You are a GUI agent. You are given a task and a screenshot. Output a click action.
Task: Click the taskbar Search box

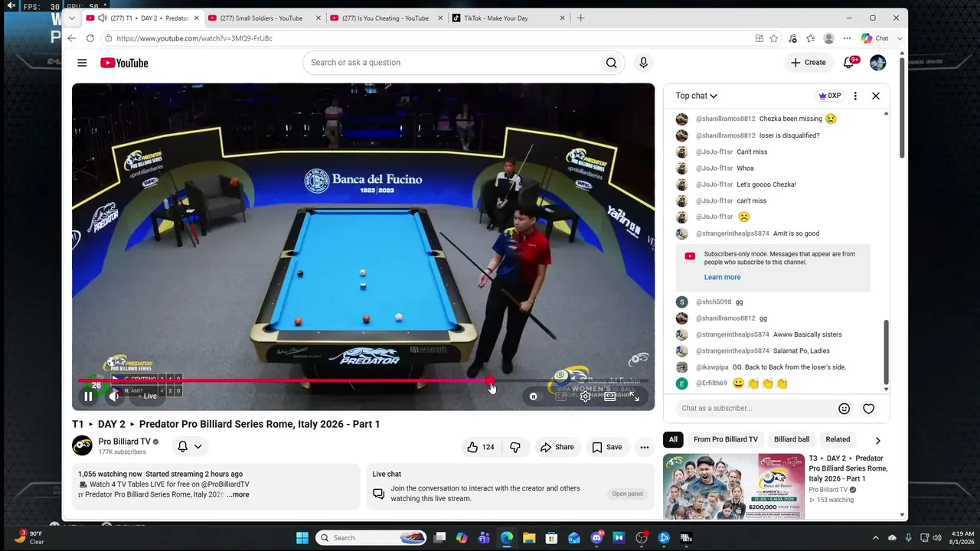[x=371, y=538]
